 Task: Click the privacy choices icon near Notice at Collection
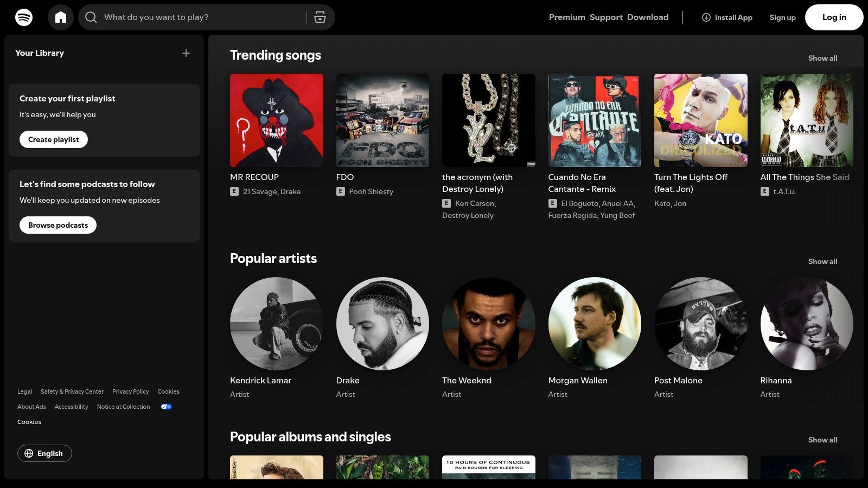(x=166, y=406)
